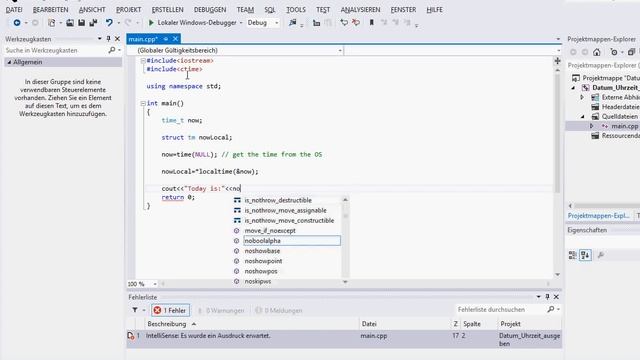This screenshot has width=640, height=360.
Task: Open the ANALYSIEREN menu
Action: pyautogui.click(x=360, y=9)
